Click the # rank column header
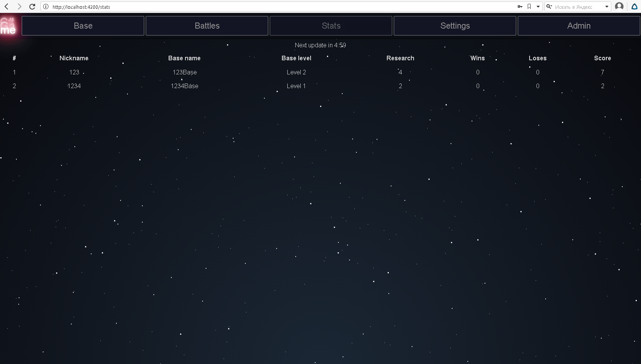The image size is (641, 364). (14, 58)
